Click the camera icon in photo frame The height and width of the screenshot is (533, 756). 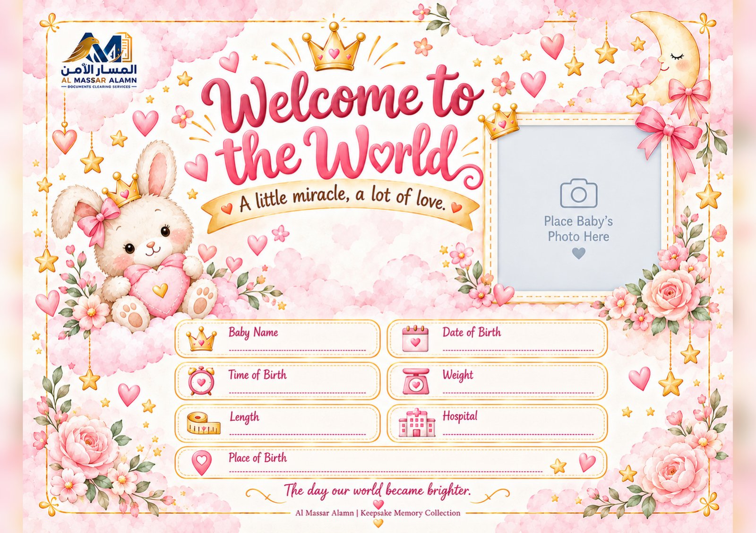[578, 193]
